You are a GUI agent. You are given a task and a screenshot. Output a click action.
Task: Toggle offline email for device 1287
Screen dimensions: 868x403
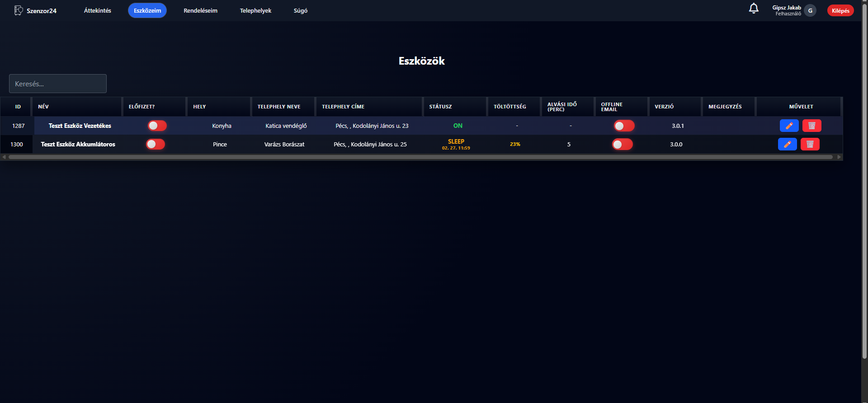(x=624, y=126)
